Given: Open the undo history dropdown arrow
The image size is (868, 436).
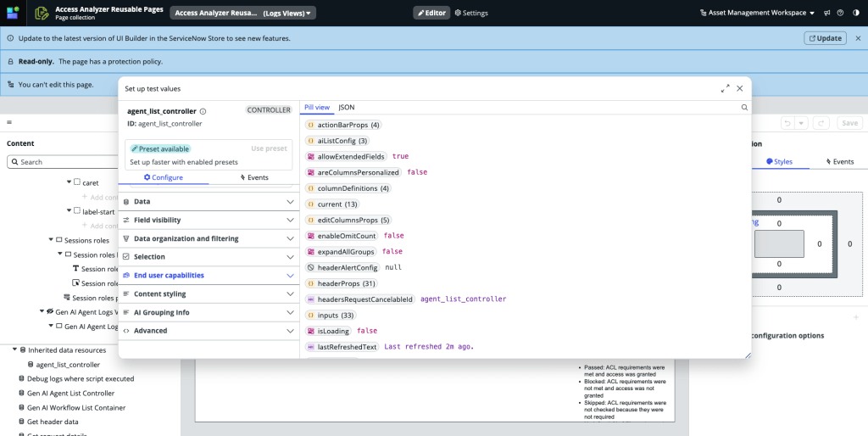Looking at the screenshot, I should click(x=802, y=123).
